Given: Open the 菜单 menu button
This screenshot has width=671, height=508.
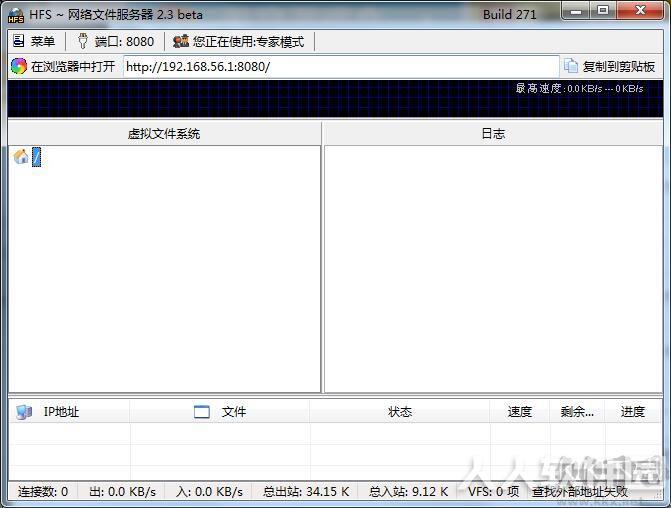Looking at the screenshot, I should [34, 42].
